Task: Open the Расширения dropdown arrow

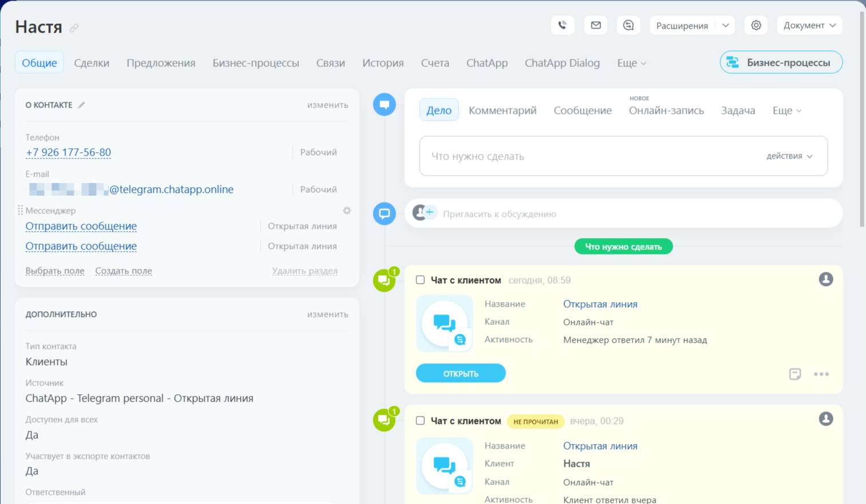Action: click(725, 25)
